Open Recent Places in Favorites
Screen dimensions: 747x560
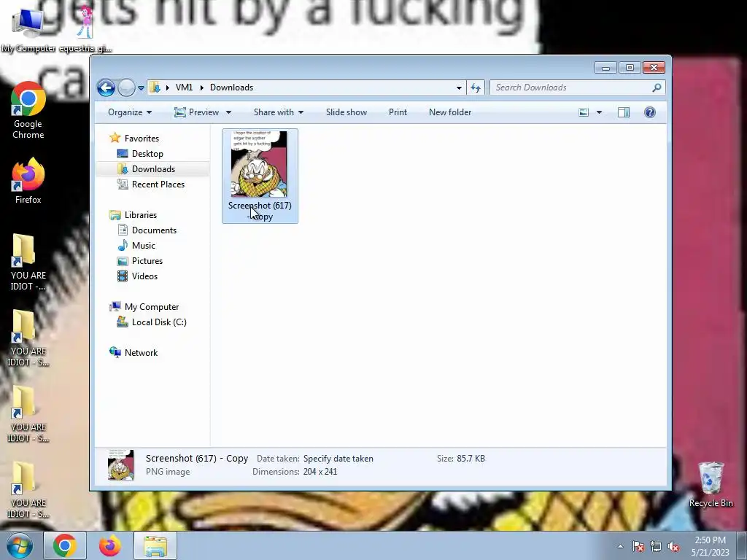[x=158, y=184]
